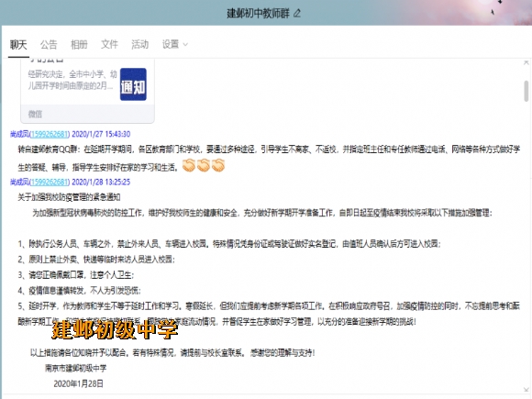Click timestamp 2020/1/27 15:43:30

[x=101, y=134]
